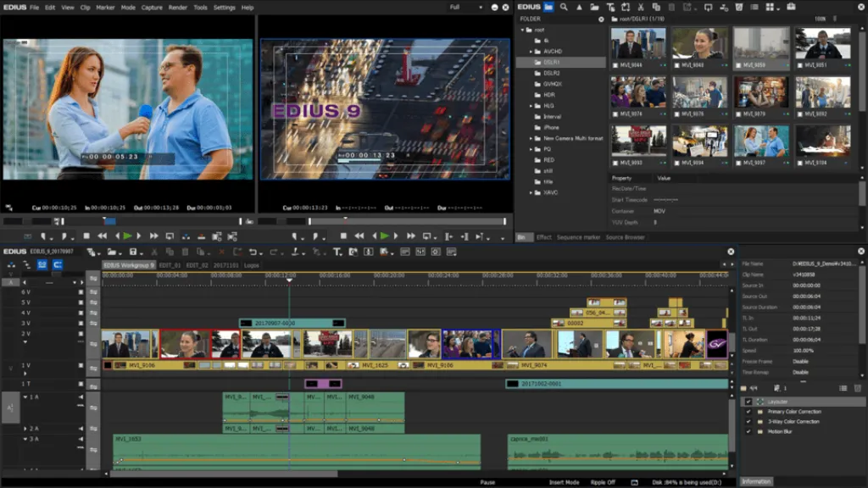Toggle the Primary Color Correction checkbox
Screen dimensions: 868x488
point(748,412)
